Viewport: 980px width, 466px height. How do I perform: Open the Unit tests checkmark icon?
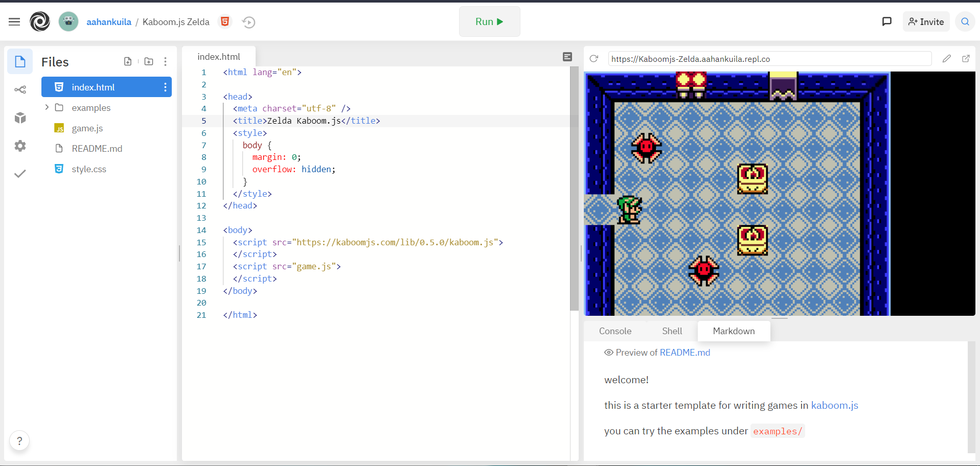[x=20, y=174]
